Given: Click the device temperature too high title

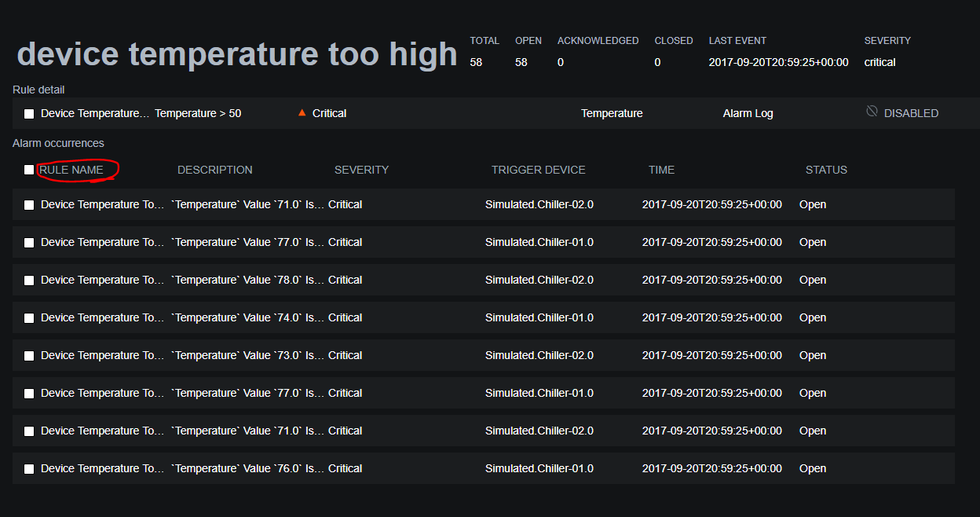Looking at the screenshot, I should tap(236, 53).
